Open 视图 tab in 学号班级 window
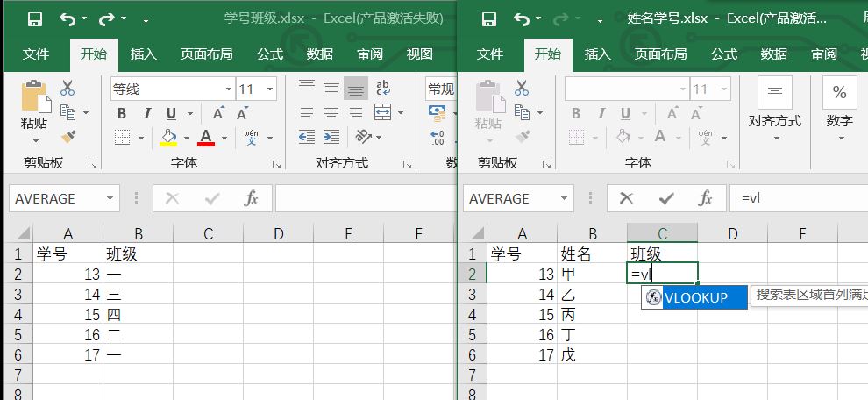This screenshot has height=400, width=868. 420,54
